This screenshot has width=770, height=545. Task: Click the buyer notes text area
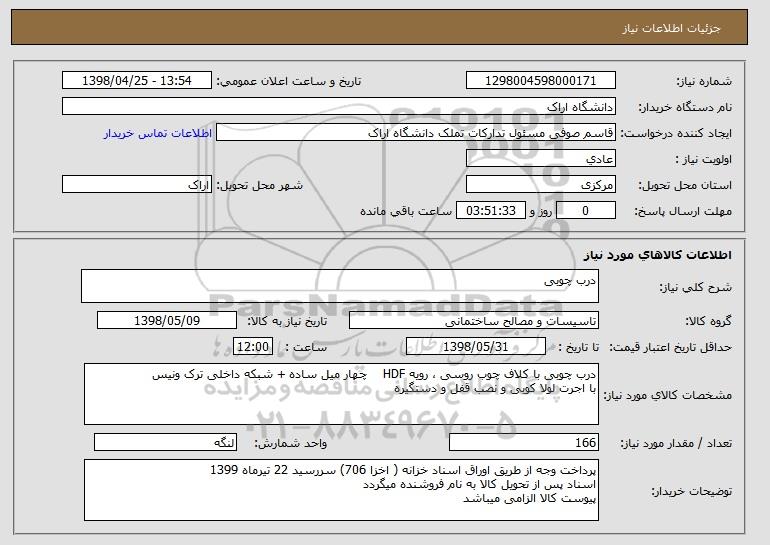coord(341,490)
